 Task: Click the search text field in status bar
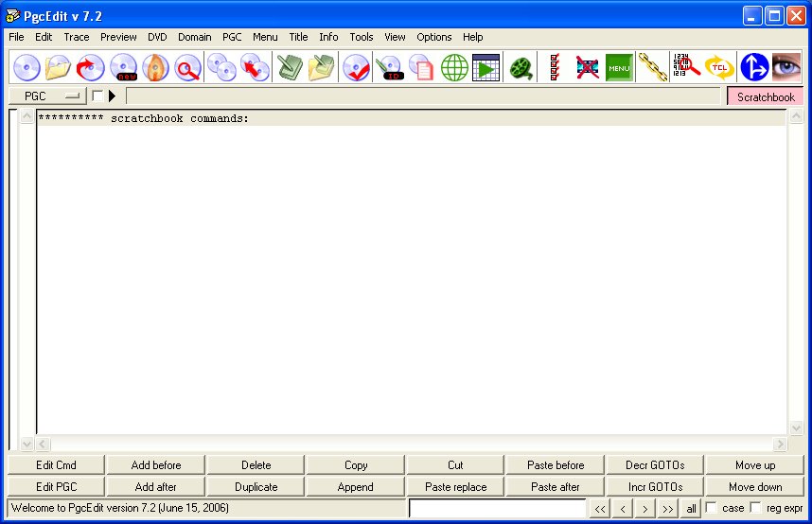(498, 508)
